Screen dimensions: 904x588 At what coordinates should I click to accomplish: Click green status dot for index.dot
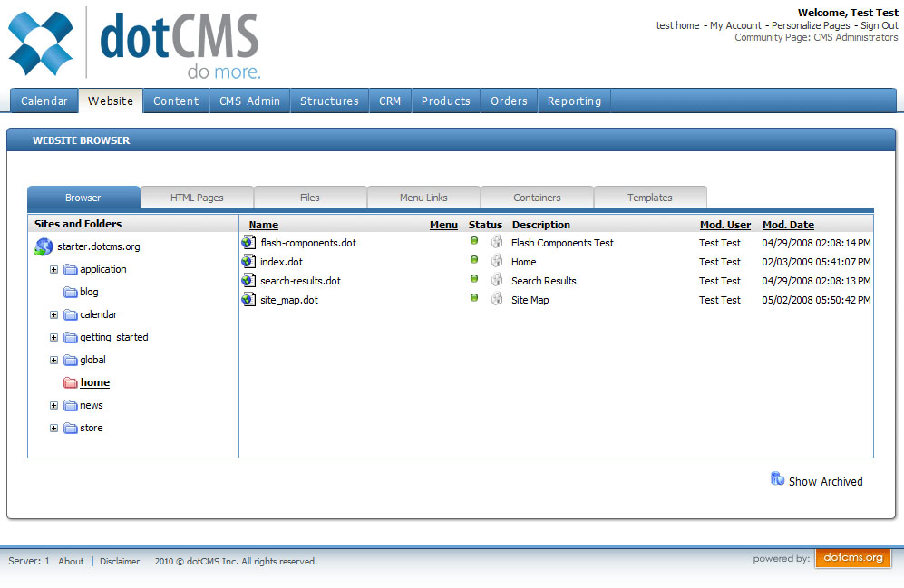pos(474,260)
